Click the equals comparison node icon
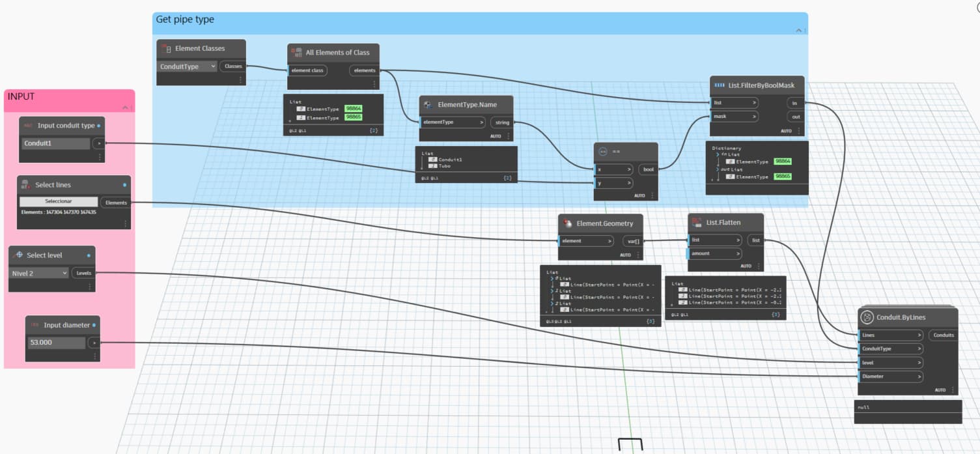 603,150
